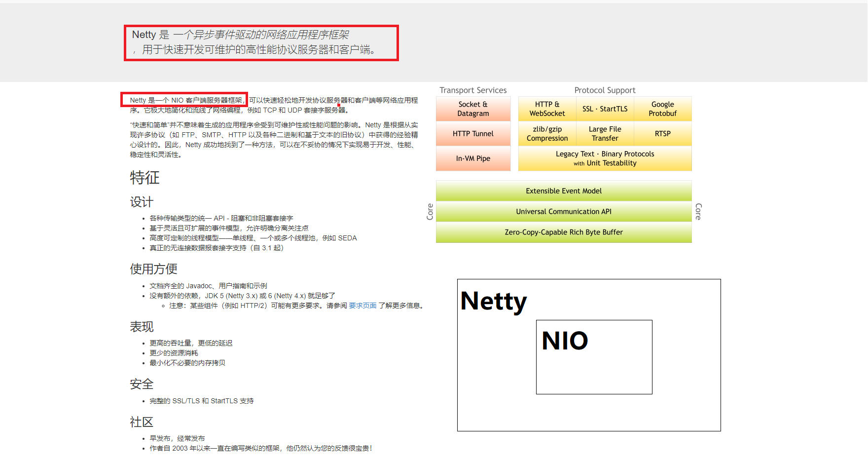Click the banner line 用于快速开发可维护的高性能协议服务器和客户端
Viewport: 868px width, 462px height.
(x=256, y=49)
